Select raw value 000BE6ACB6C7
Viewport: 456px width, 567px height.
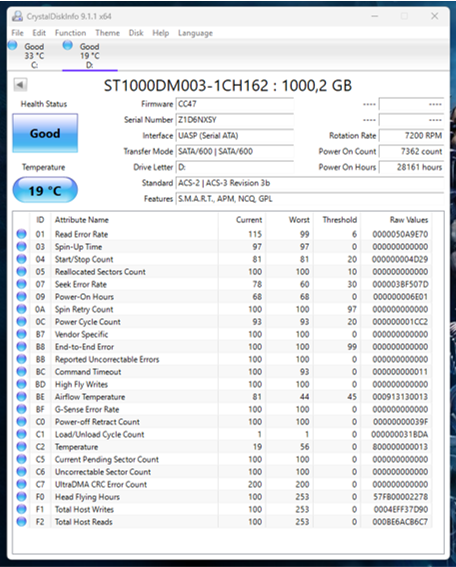[x=400, y=522]
